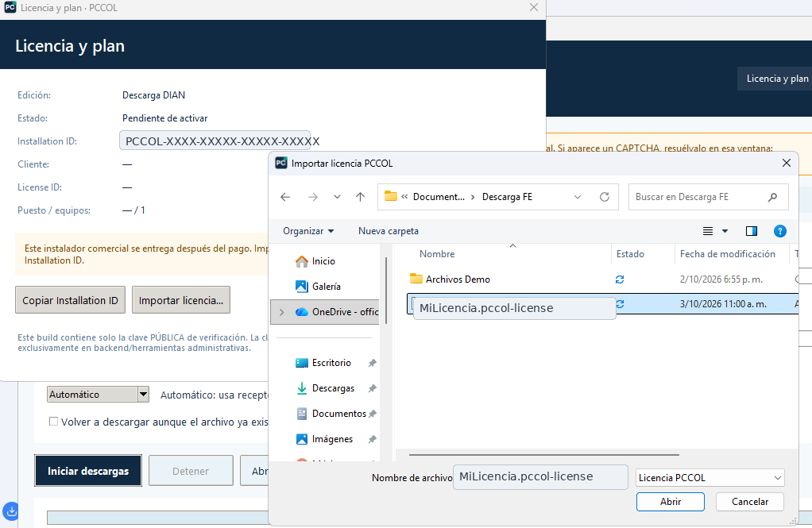Go back in the file dialog
Screen dimensions: 812x528
[285, 197]
